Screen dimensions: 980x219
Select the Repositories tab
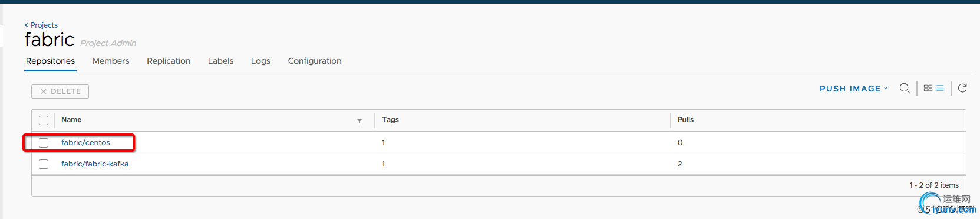pos(51,61)
